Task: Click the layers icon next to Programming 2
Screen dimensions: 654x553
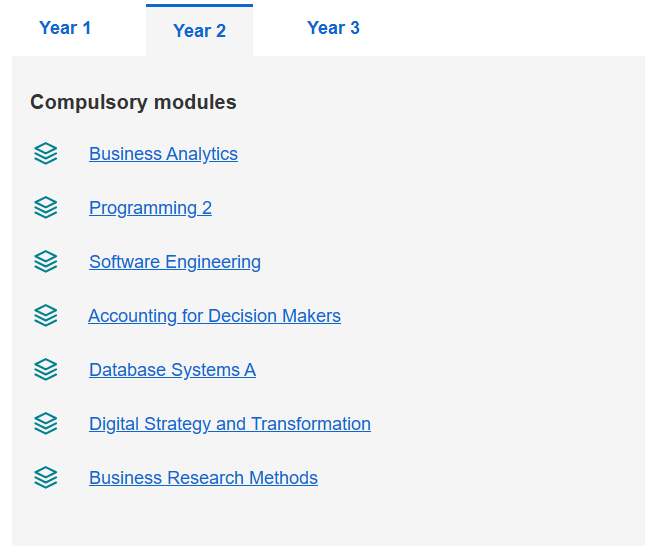Action: point(46,208)
